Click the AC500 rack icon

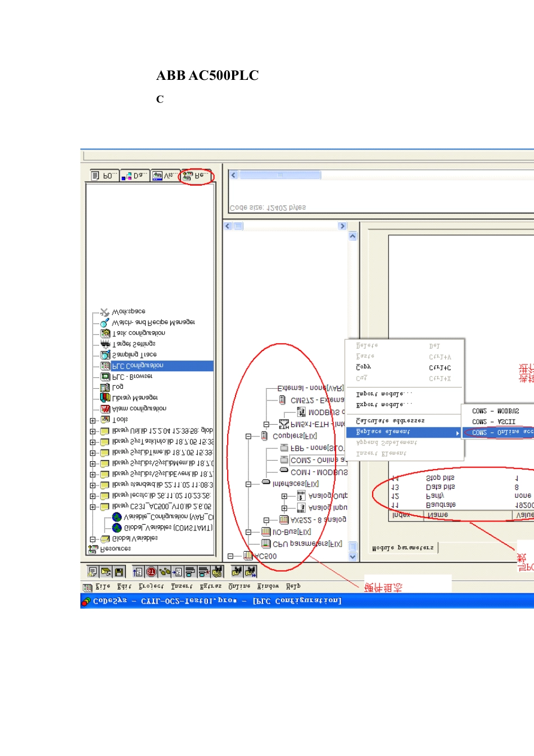coord(248,556)
